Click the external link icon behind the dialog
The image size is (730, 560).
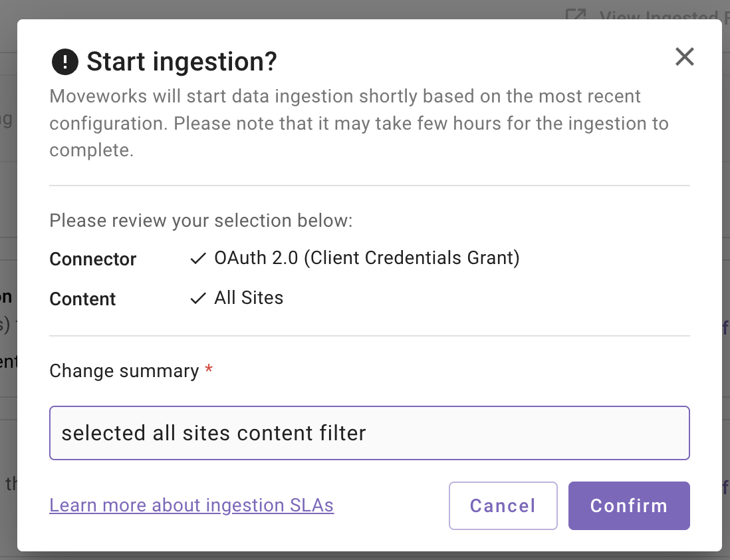pyautogui.click(x=574, y=15)
